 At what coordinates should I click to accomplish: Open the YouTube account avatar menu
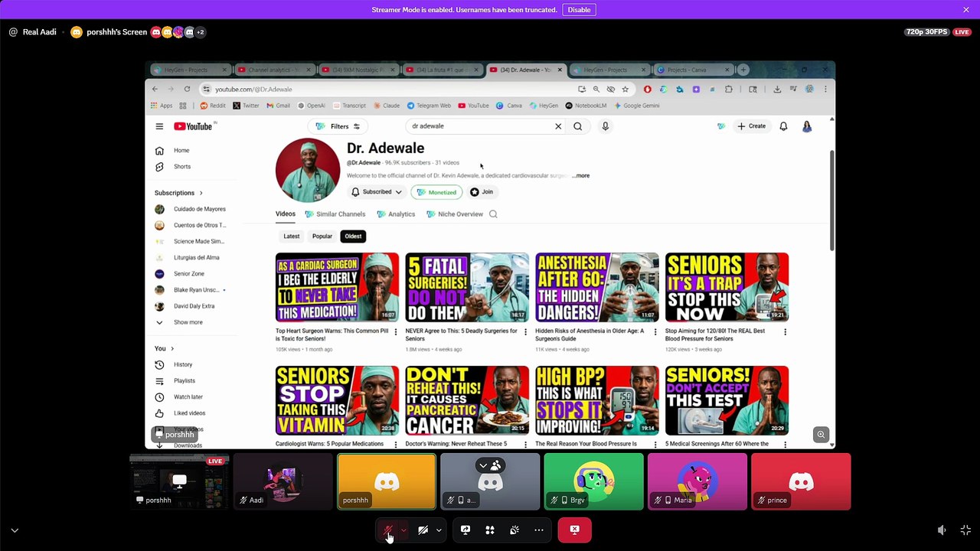tap(807, 126)
